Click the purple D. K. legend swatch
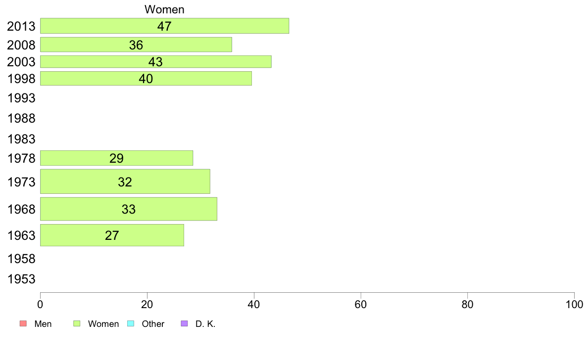This screenshot has width=588, height=364. pyautogui.click(x=184, y=323)
